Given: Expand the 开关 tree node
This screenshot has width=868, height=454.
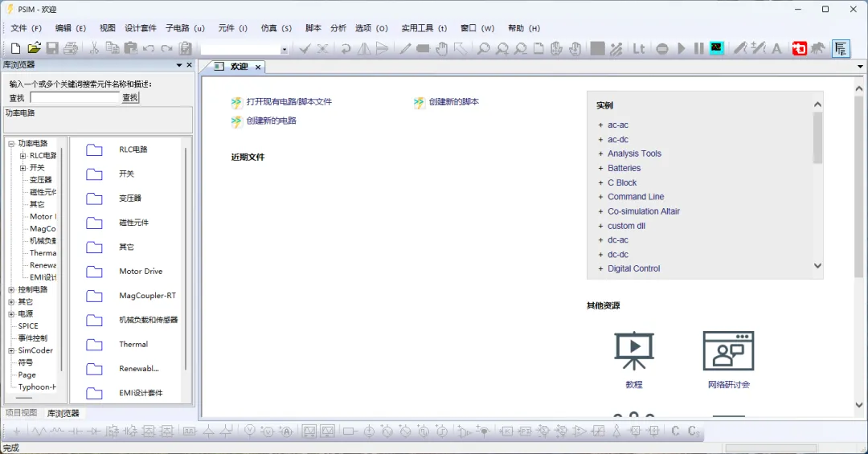Looking at the screenshot, I should [23, 168].
